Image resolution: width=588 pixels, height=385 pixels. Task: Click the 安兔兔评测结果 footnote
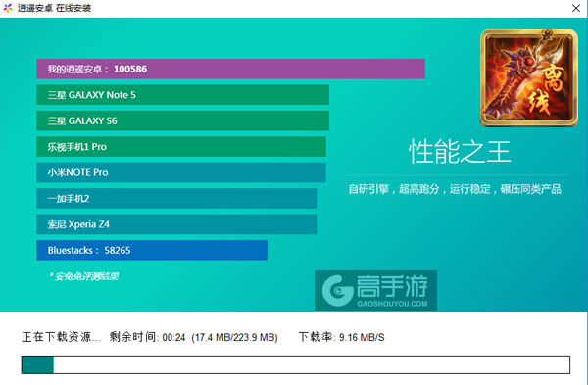coord(84,276)
